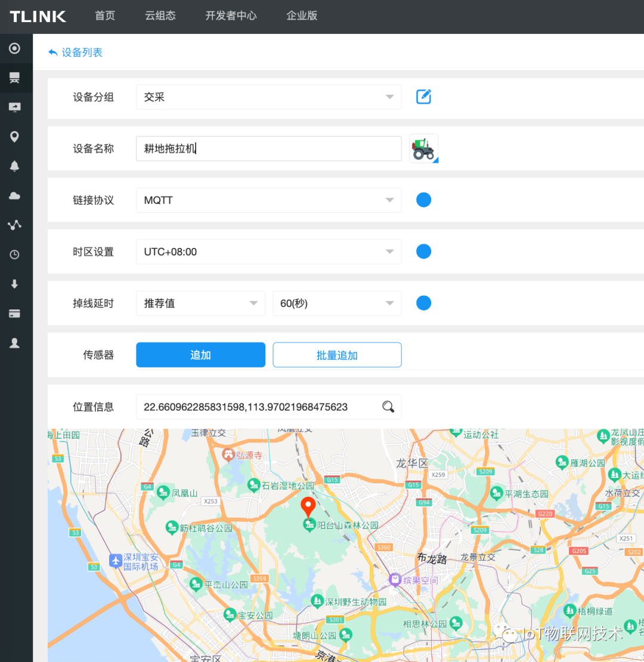
Task: Open the 云组态 menu item
Action: click(x=160, y=16)
